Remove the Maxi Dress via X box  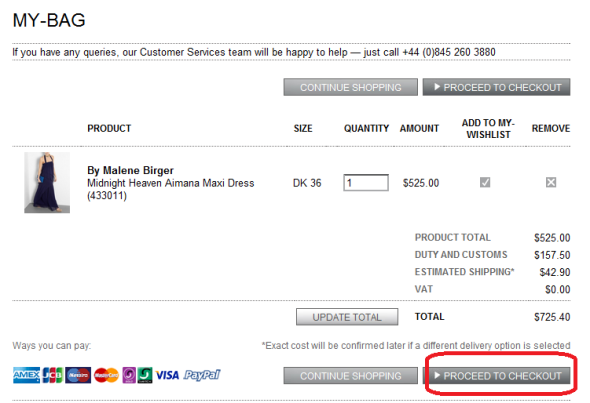(551, 182)
